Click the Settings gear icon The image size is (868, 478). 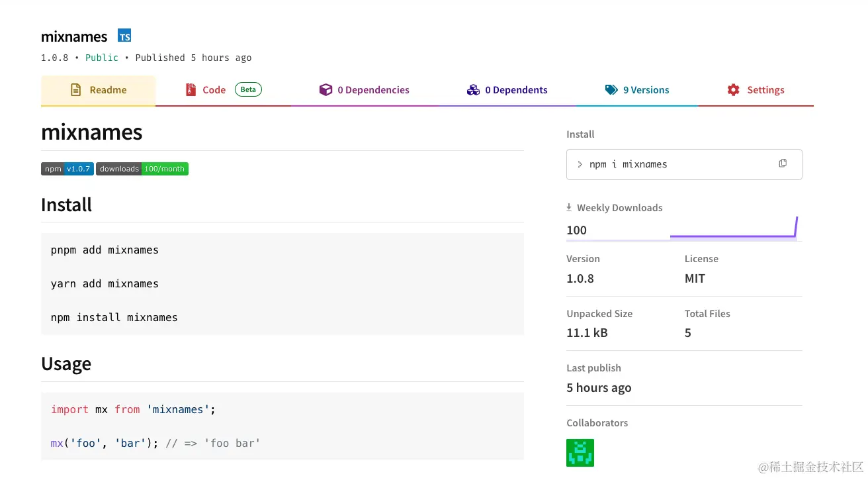click(734, 90)
